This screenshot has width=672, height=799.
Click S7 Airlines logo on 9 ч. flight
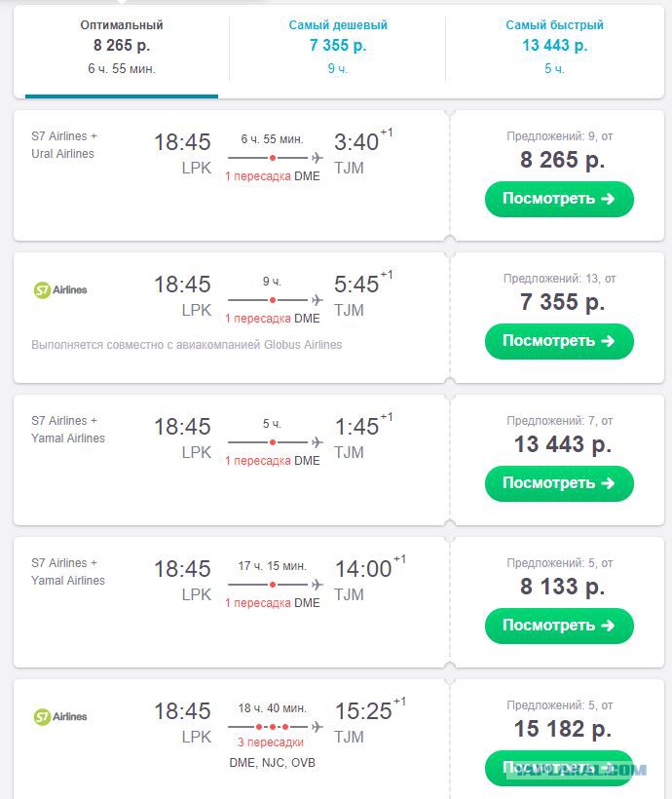60,290
